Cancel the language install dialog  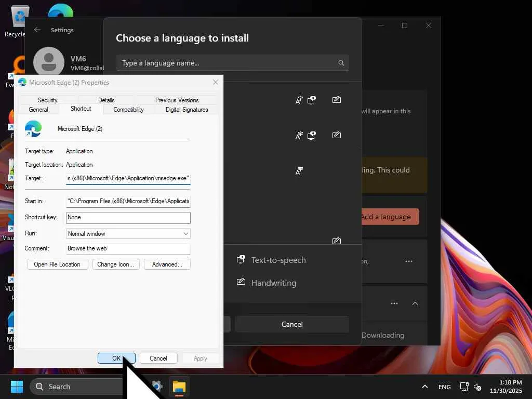click(x=292, y=324)
